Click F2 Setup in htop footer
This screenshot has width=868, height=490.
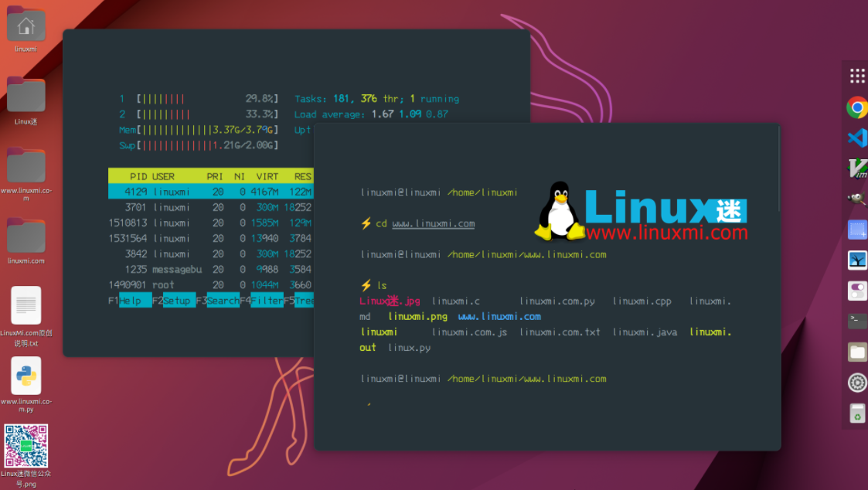tap(174, 301)
